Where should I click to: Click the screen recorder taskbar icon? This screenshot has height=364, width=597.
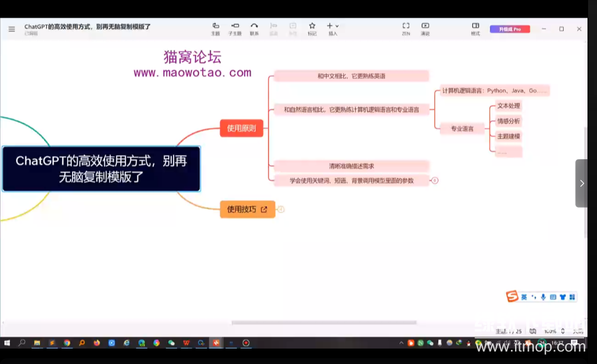[246, 343]
